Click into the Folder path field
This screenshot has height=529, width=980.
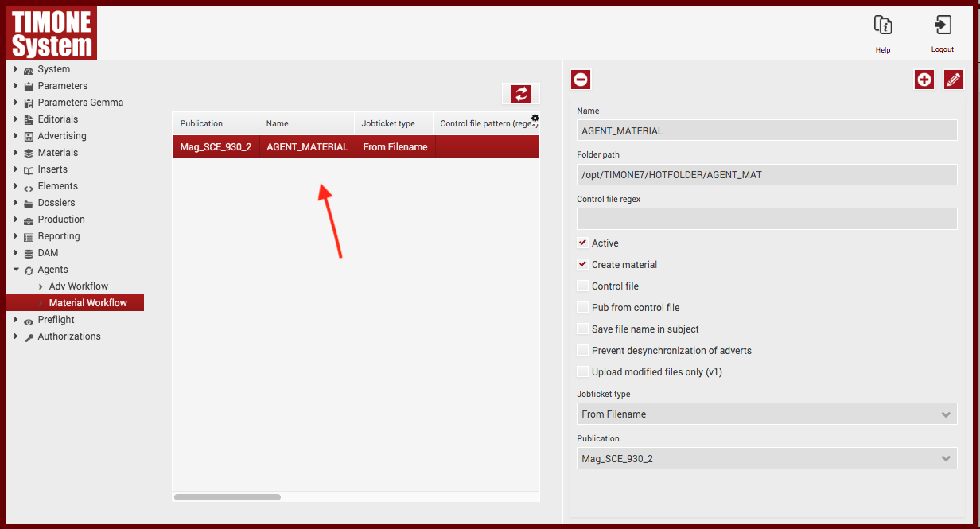(x=766, y=175)
